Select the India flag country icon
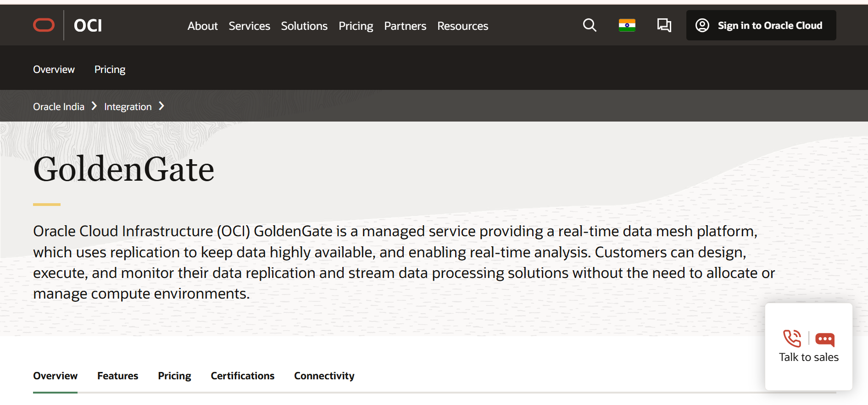 [x=627, y=25]
